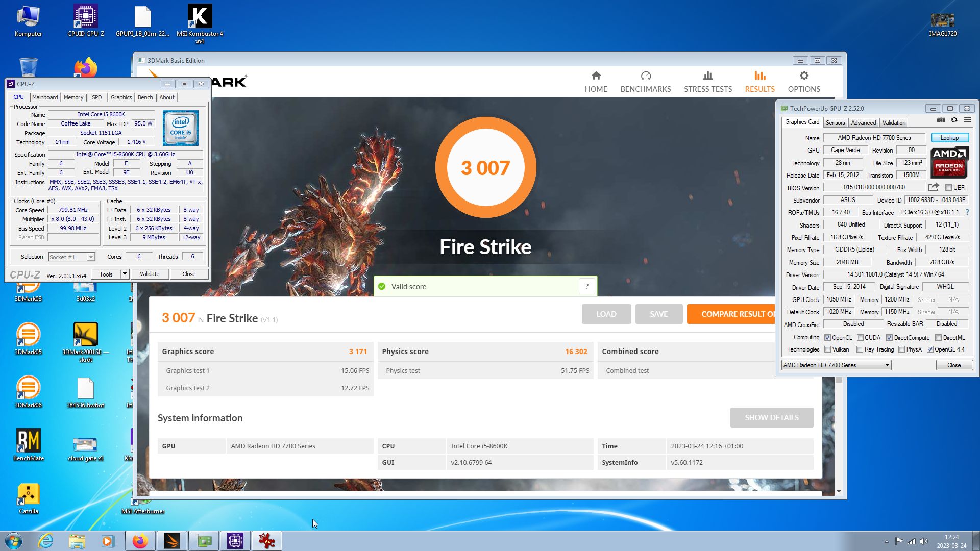Image resolution: width=980 pixels, height=551 pixels.
Task: Launch the 3DMark2001SE desktop shortcut
Action: (85, 342)
